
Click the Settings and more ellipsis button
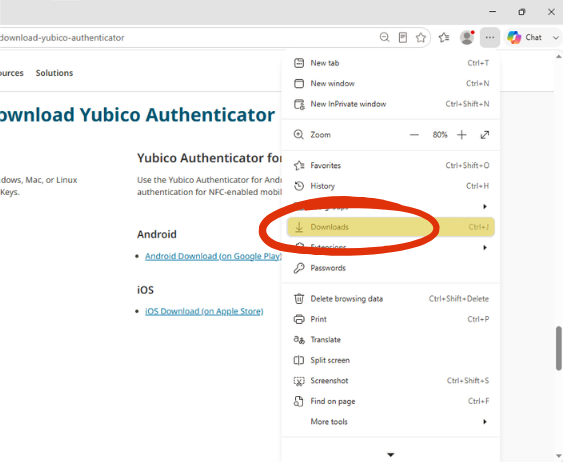point(490,37)
